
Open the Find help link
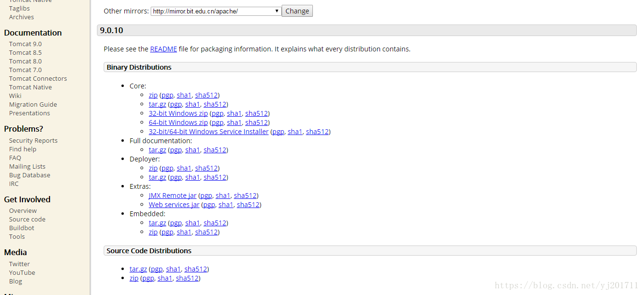(23, 149)
